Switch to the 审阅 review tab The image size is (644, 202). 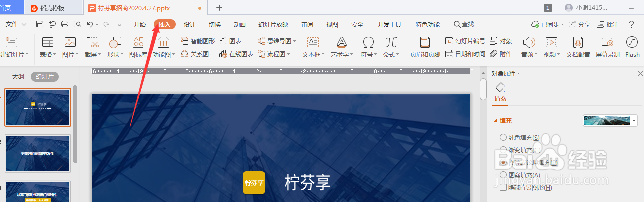(307, 24)
